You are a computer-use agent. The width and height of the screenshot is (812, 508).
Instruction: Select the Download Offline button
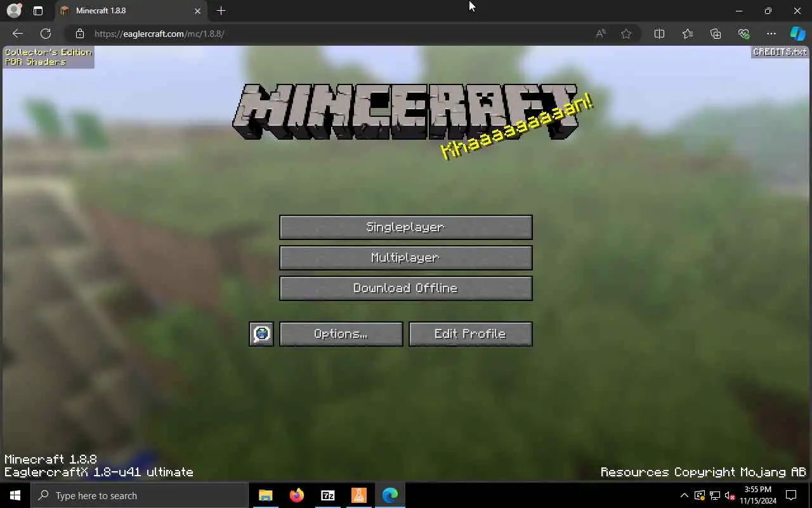point(406,288)
